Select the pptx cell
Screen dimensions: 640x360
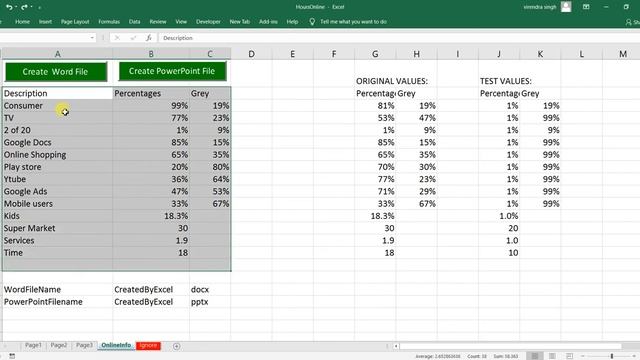click(x=210, y=302)
